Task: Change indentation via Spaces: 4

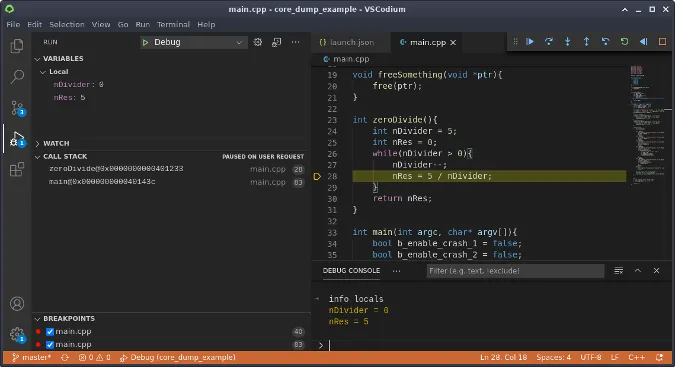Action: point(553,358)
